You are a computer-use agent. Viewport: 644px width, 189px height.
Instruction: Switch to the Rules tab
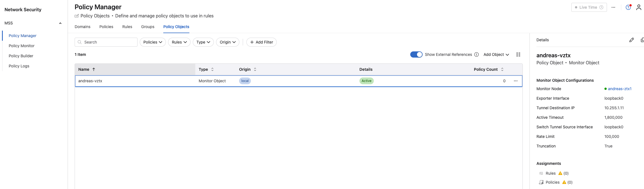(127, 27)
